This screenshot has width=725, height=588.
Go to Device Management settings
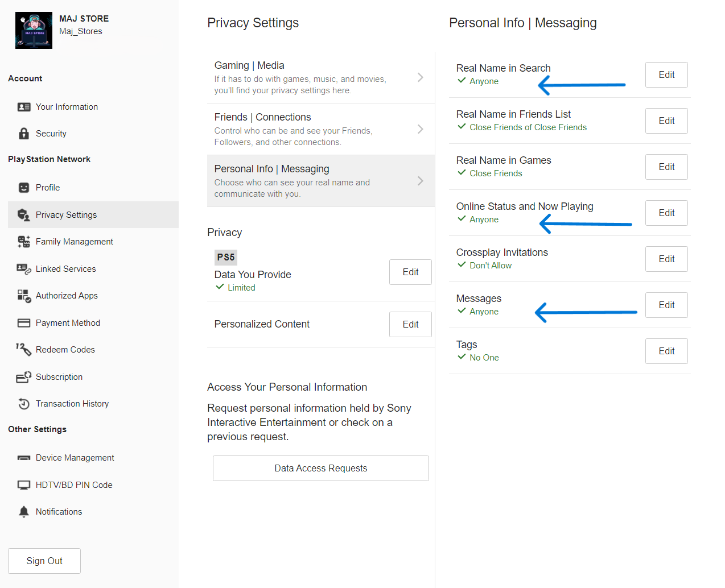(75, 458)
